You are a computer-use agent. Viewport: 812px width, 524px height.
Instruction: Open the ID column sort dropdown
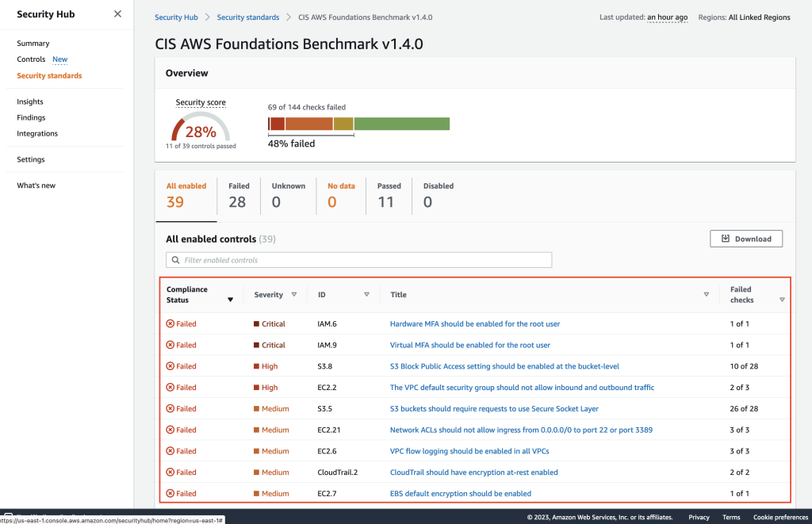point(366,294)
